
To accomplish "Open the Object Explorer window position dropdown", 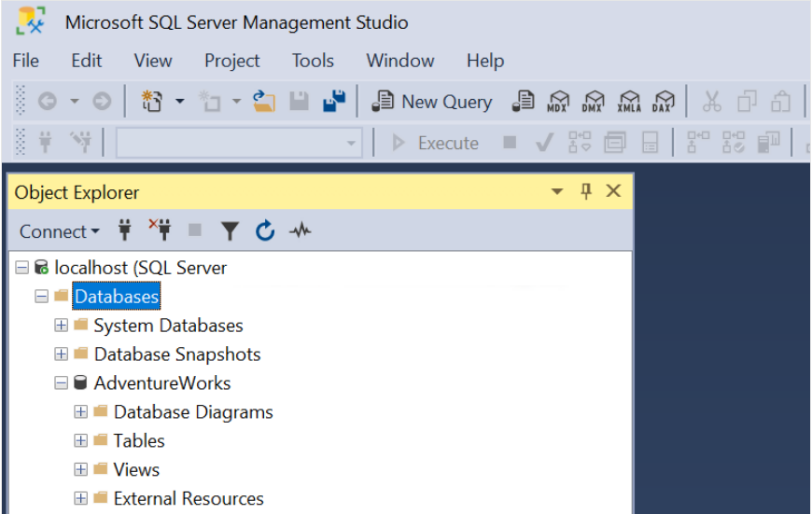I will pos(557,191).
